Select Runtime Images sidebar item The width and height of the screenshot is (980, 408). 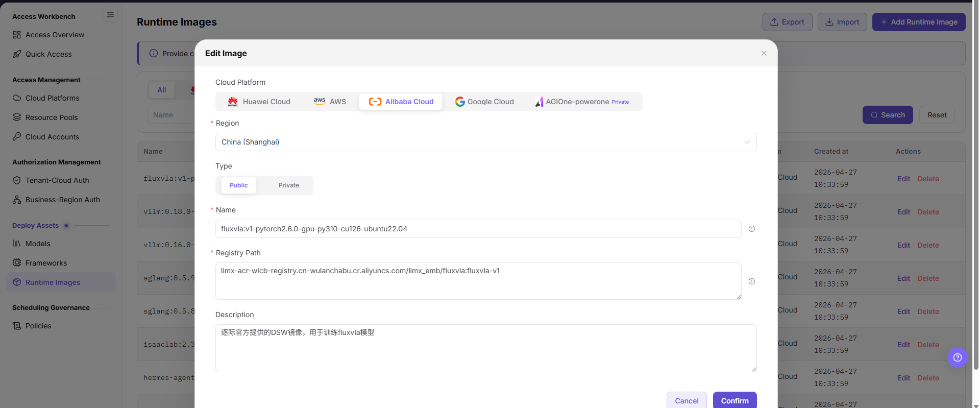[61, 282]
